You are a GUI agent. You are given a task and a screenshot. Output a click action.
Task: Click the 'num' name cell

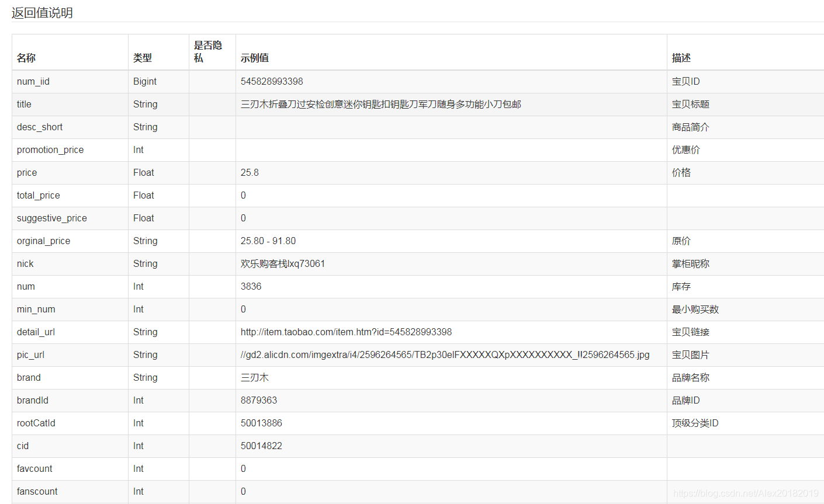click(26, 286)
